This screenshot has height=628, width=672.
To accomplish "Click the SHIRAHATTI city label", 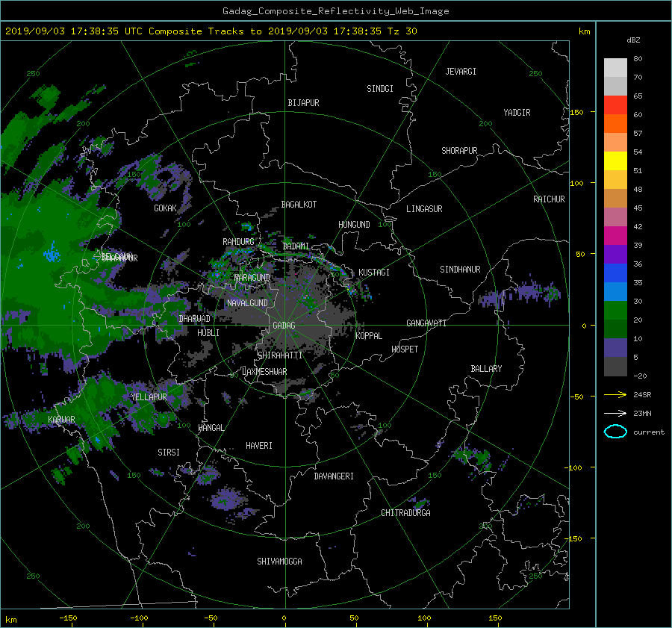I will point(280,355).
